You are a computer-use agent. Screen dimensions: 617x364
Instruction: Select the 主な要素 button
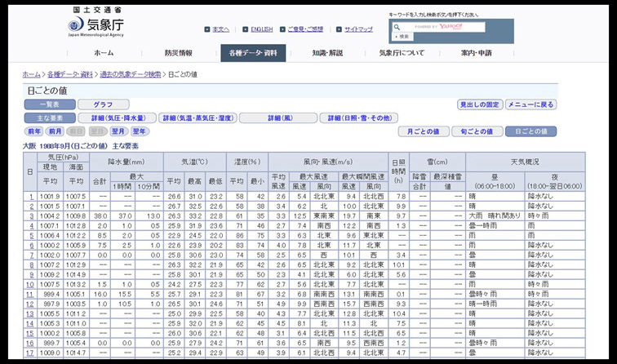click(50, 118)
